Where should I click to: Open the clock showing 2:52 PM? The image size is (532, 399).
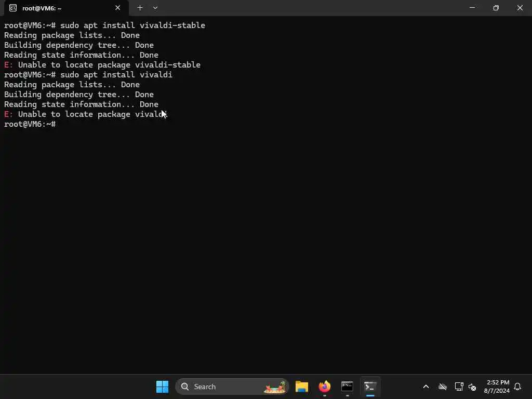pyautogui.click(x=497, y=387)
